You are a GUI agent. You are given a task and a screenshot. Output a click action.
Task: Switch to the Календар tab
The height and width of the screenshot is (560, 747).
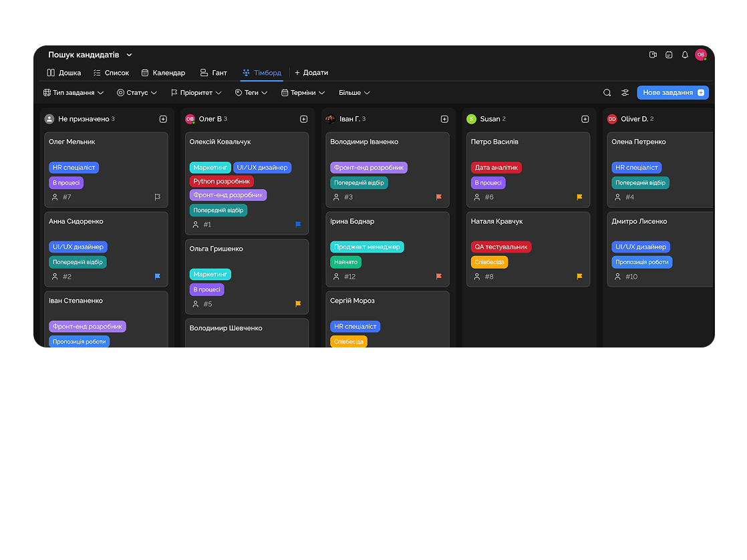click(x=163, y=73)
